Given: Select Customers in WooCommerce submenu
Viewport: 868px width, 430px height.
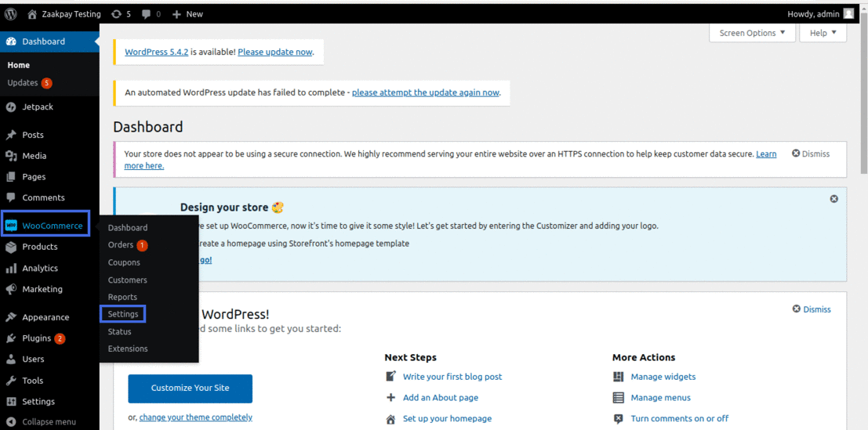Looking at the screenshot, I should coord(127,280).
